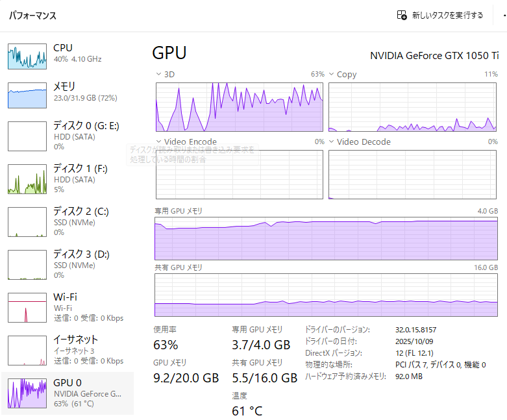This screenshot has width=507, height=420.
Task: Click the GPU 0 sidebar graph icon
Action: click(x=27, y=393)
